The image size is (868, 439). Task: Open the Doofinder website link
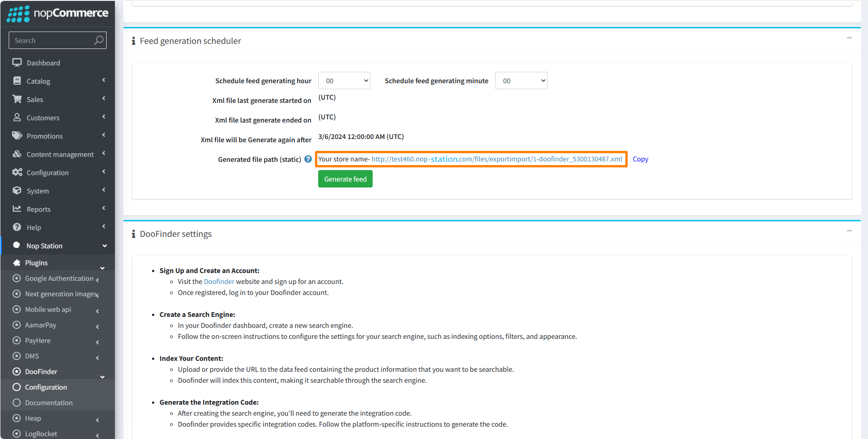click(219, 282)
